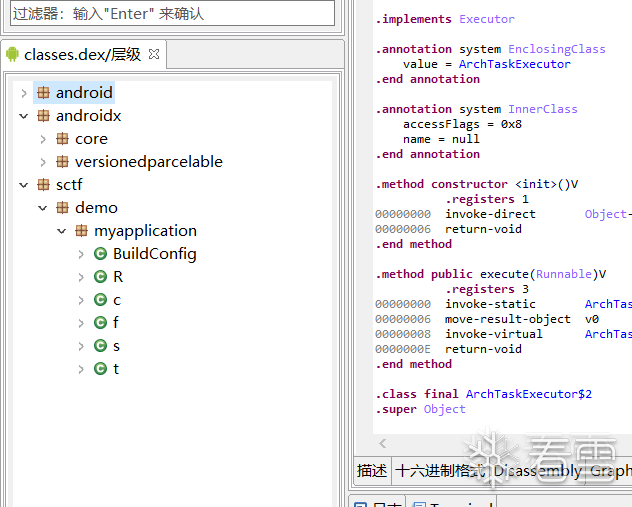Click the androidx package icon
This screenshot has height=507, width=632.
[x=44, y=116]
